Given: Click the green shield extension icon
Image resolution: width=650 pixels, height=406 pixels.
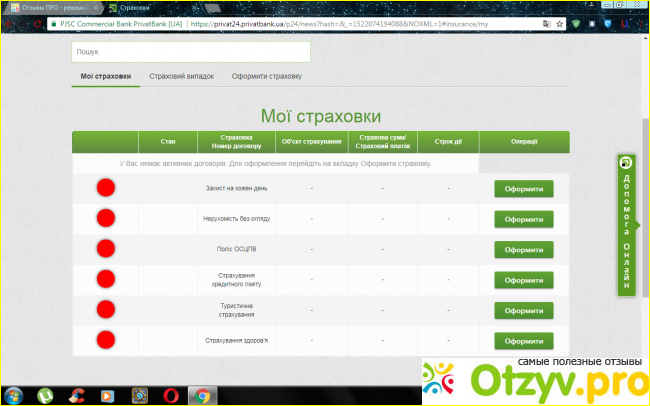Looking at the screenshot, I should (579, 22).
